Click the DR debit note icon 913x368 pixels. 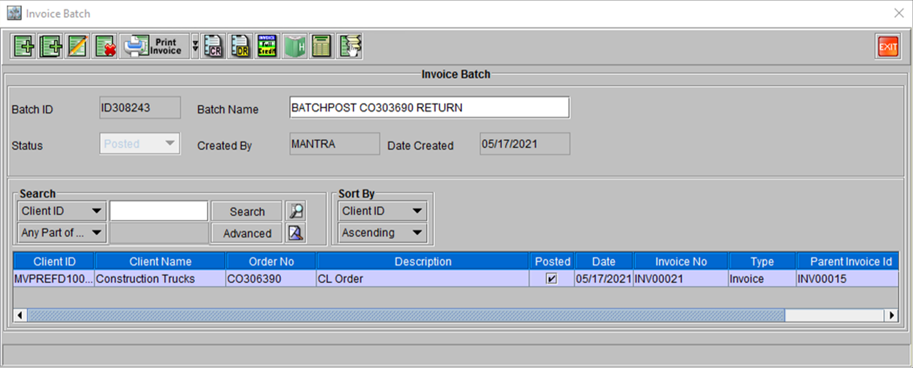point(239,46)
